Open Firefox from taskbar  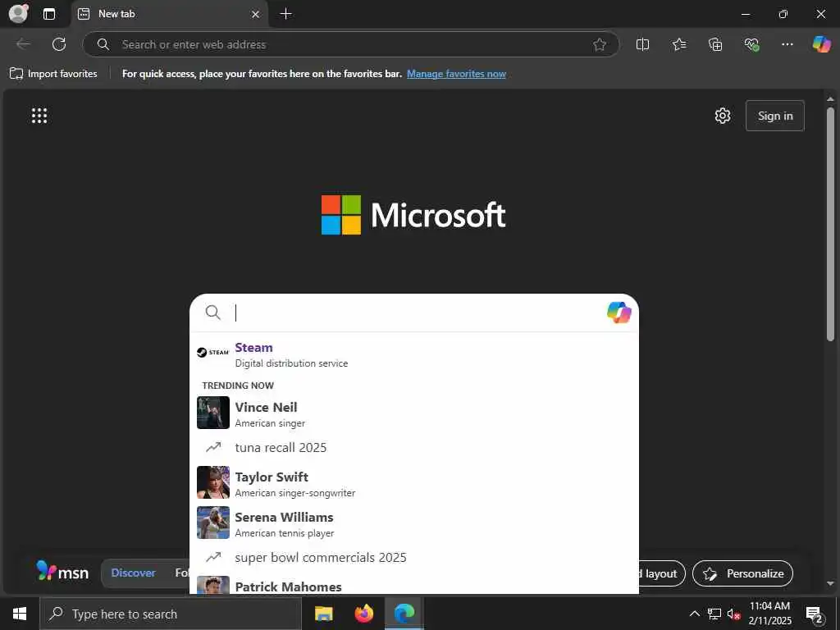[364, 614]
